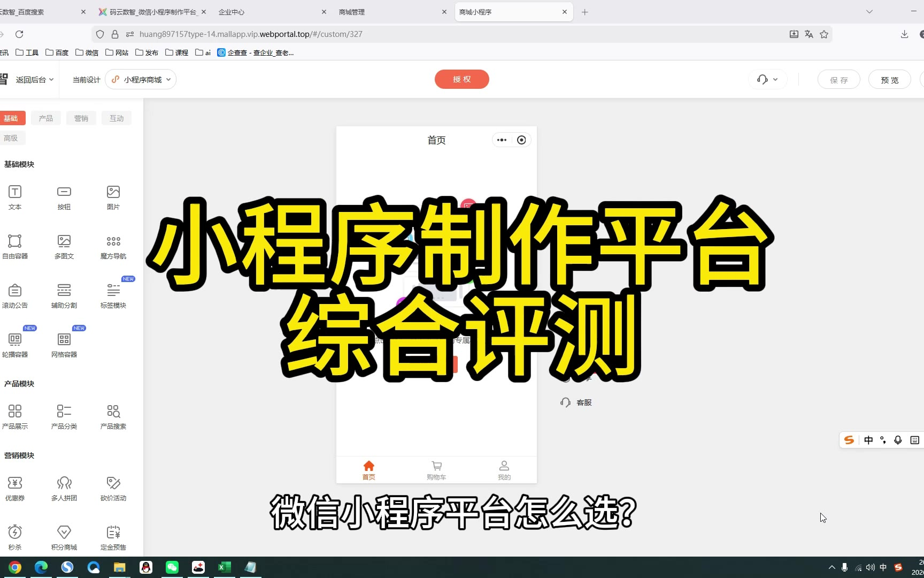Click the Sogou toolbar microphone icon
The image size is (924, 578).
click(x=898, y=440)
